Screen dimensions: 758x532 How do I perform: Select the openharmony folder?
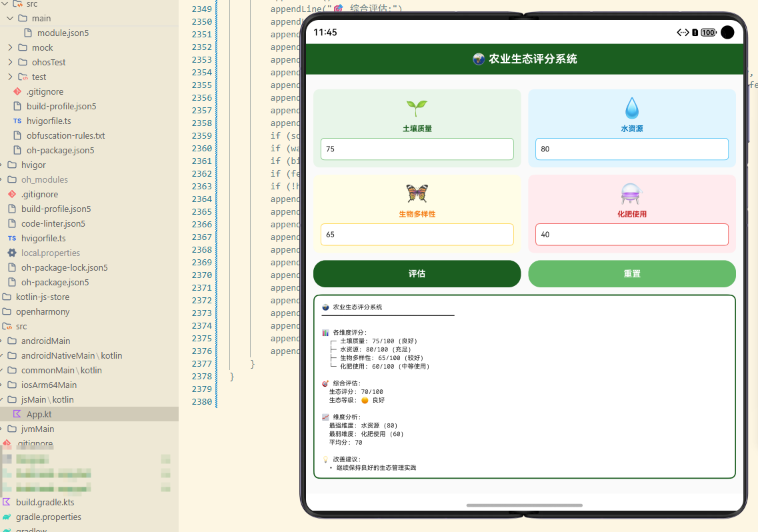[42, 311]
